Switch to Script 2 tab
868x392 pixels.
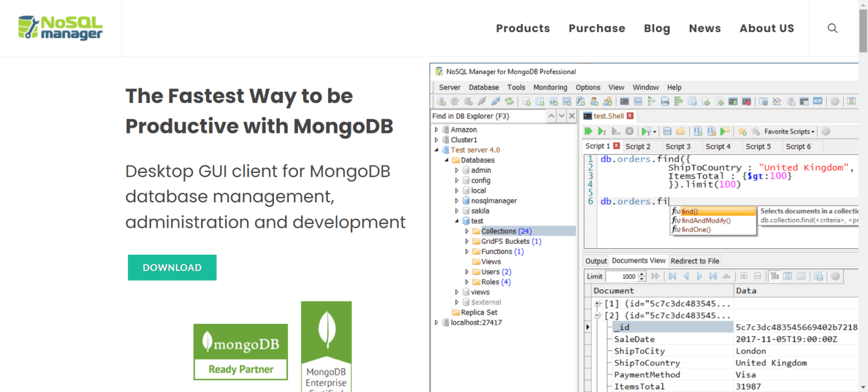coord(638,146)
